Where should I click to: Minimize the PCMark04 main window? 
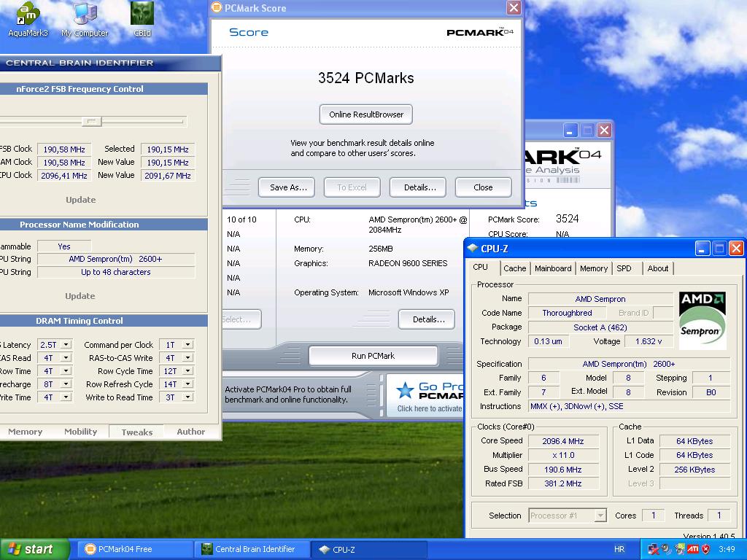coord(570,130)
